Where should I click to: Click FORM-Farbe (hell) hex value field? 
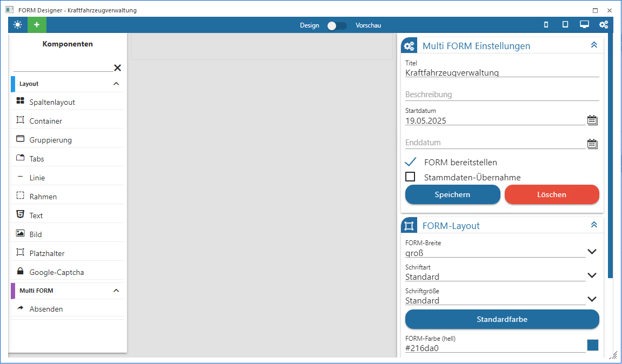click(495, 348)
